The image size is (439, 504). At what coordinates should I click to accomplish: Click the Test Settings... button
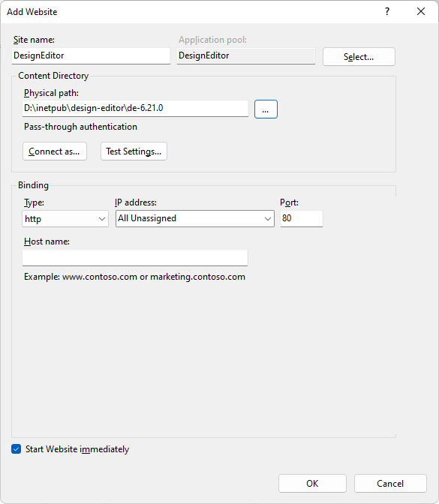coord(134,151)
